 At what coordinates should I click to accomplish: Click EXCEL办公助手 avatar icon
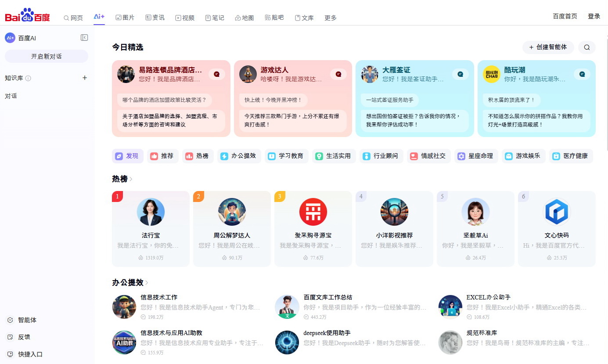tap(450, 306)
